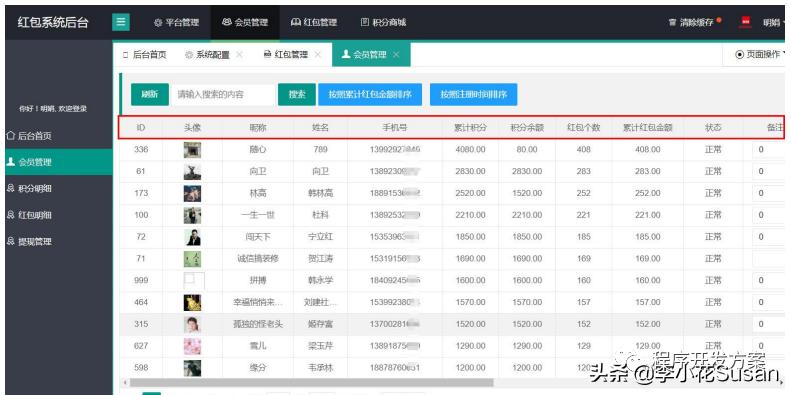The image size is (791, 395).
Task: Click the 正常 status of row 999
Action: (713, 280)
